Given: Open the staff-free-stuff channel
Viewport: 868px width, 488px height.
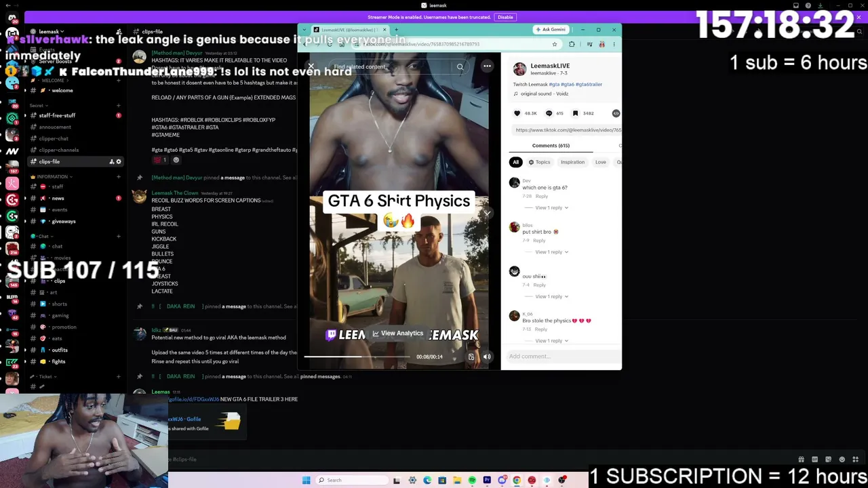Looking at the screenshot, I should pyautogui.click(x=57, y=116).
